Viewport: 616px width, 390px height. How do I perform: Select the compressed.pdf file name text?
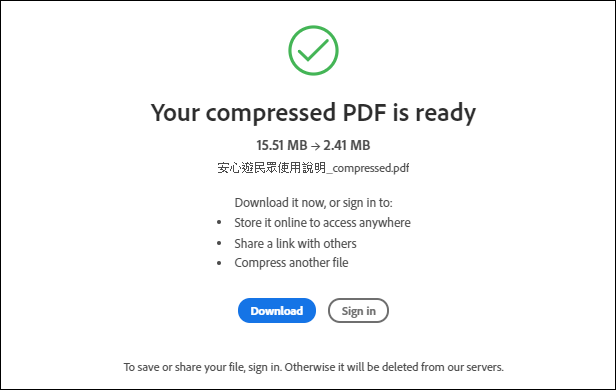(x=313, y=168)
